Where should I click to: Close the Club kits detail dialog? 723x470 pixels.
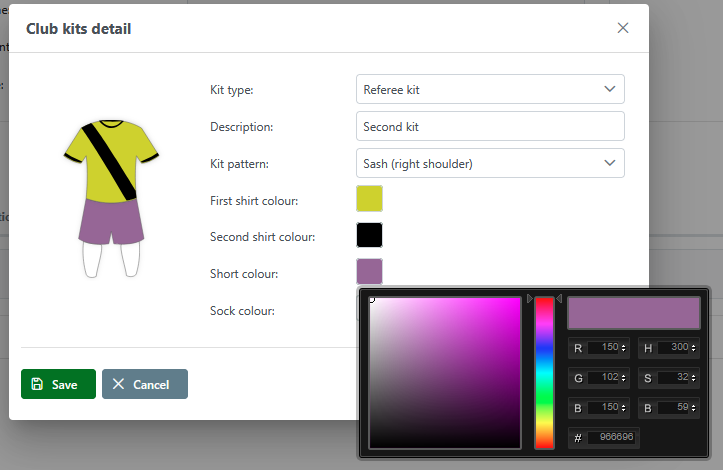tap(623, 28)
